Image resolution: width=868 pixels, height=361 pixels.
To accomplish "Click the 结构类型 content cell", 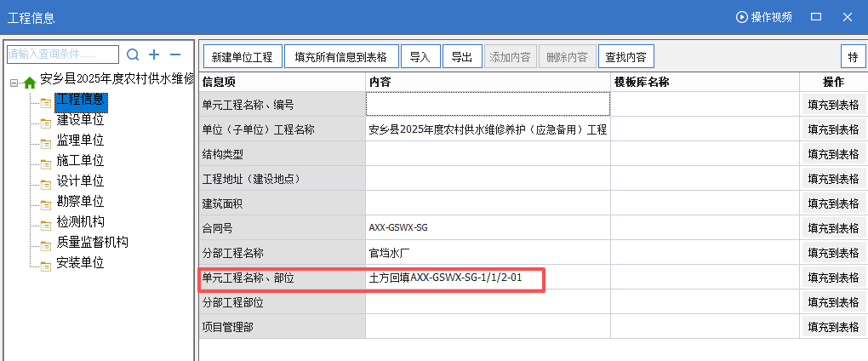I will 488,153.
